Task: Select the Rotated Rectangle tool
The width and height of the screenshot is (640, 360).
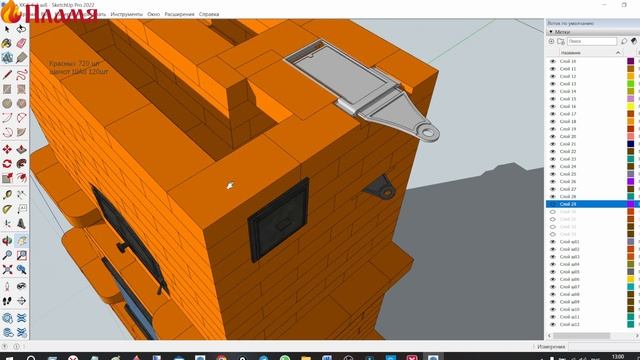Action: [x=21, y=89]
